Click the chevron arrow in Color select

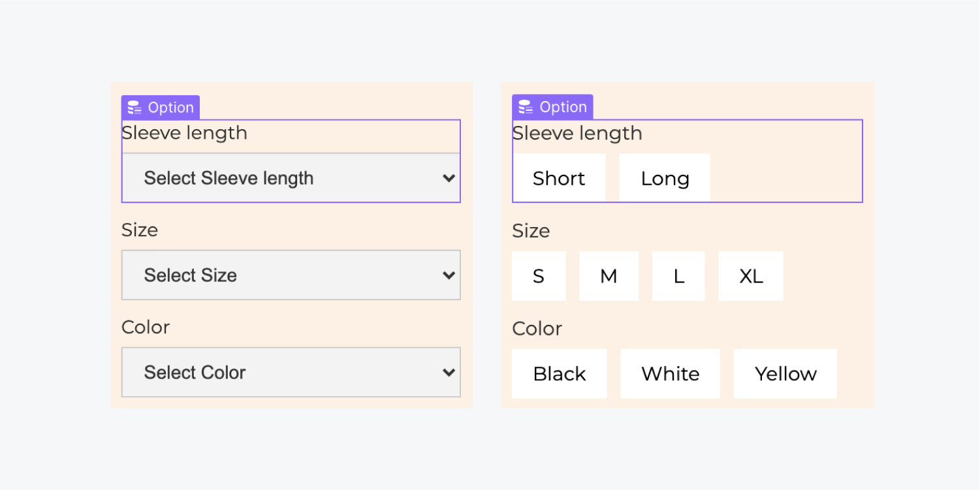(449, 373)
